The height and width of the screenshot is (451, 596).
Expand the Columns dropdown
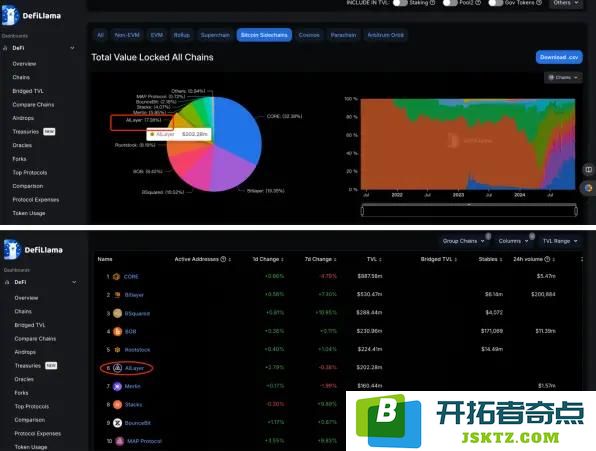[513, 241]
